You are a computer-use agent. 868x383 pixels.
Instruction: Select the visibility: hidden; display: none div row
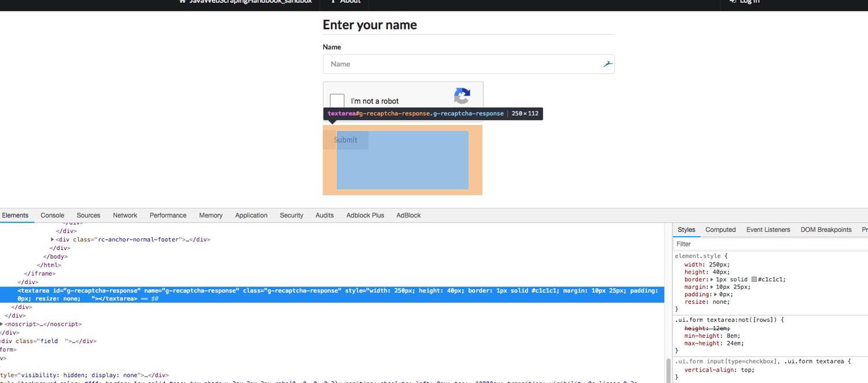point(84,375)
